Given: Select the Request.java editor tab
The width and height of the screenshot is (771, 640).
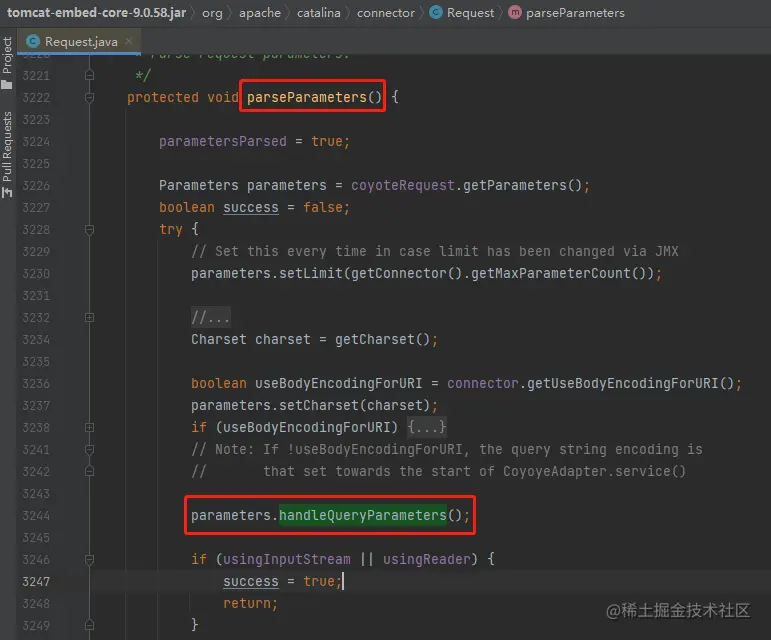Looking at the screenshot, I should pyautogui.click(x=81, y=42).
